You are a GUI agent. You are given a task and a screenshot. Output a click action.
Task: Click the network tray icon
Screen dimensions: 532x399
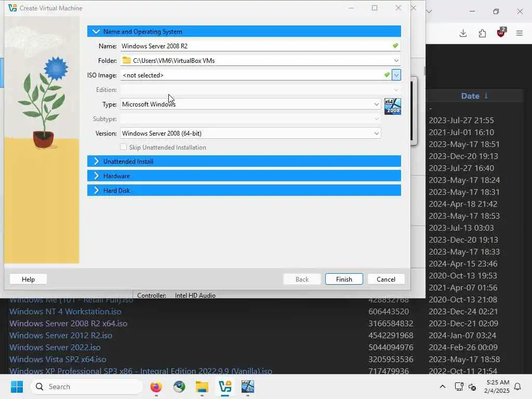(459, 387)
